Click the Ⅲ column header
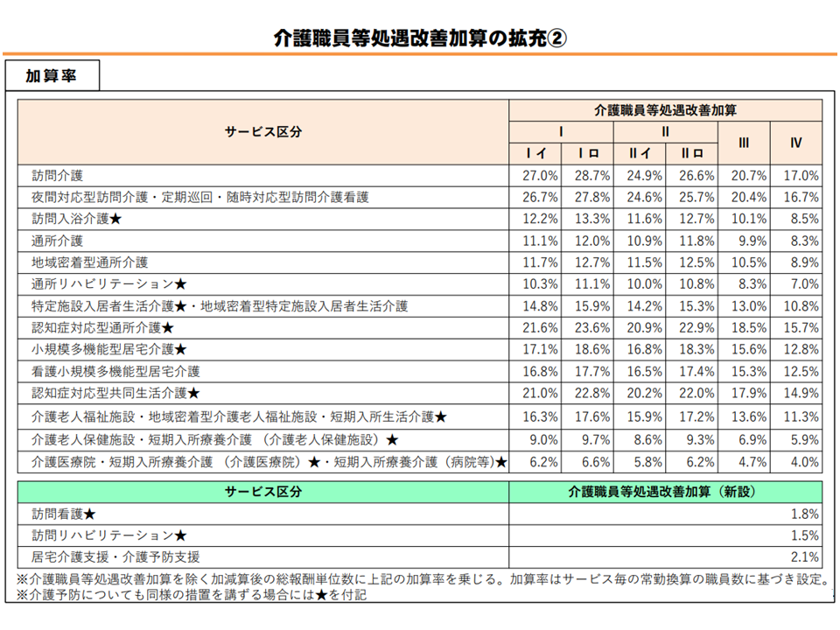This screenshot has height=630, width=840. 744,143
